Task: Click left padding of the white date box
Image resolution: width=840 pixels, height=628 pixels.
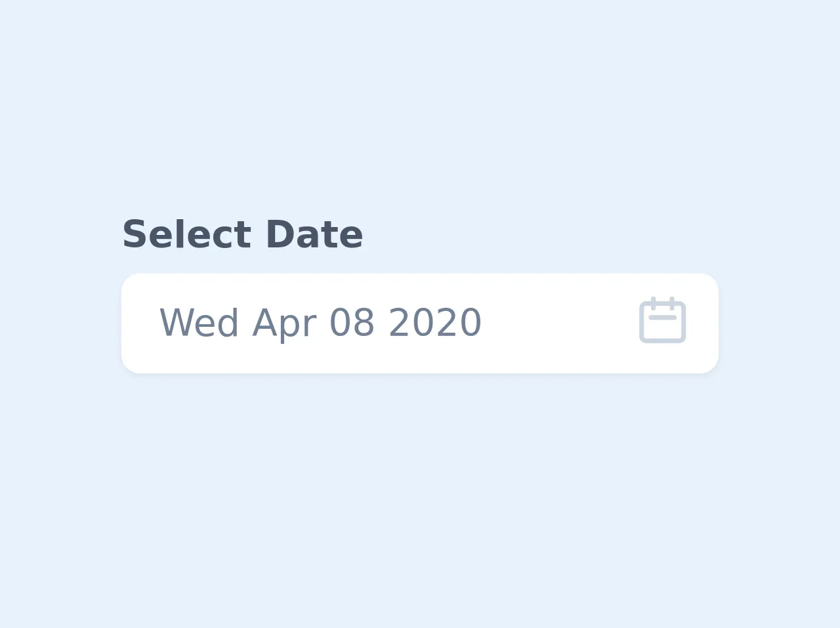Action: [x=139, y=323]
